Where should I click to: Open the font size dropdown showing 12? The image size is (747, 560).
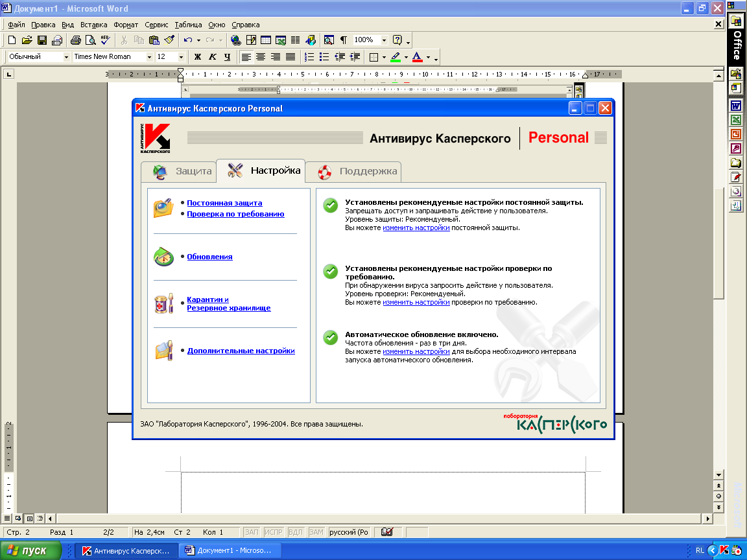181,57
